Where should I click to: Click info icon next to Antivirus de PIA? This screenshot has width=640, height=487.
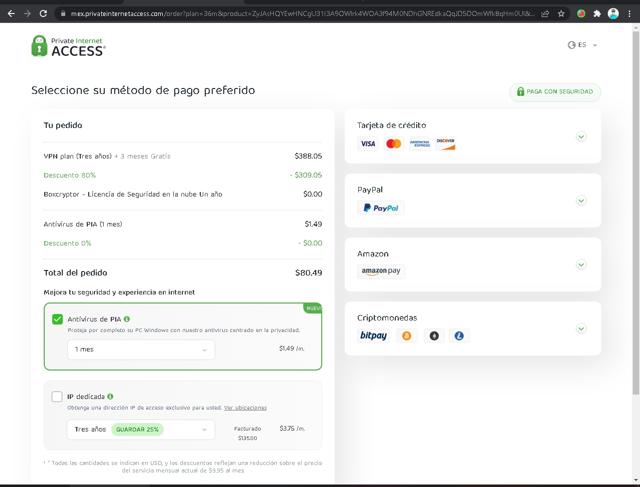click(127, 319)
